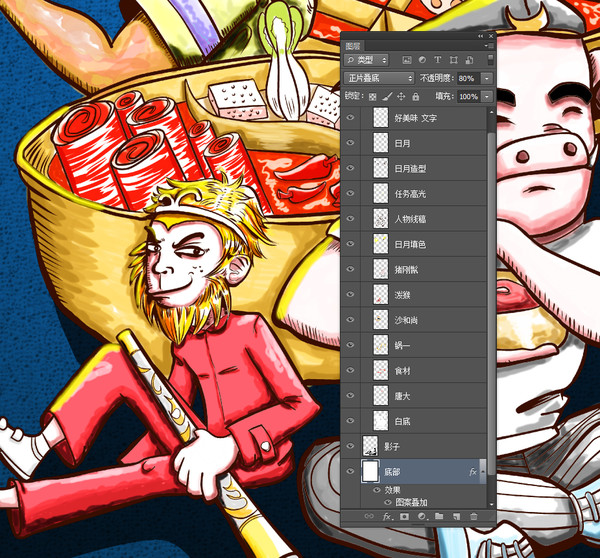The width and height of the screenshot is (600, 558).
Task: Click white thumbnail of 底部 layer
Action: pos(370,471)
